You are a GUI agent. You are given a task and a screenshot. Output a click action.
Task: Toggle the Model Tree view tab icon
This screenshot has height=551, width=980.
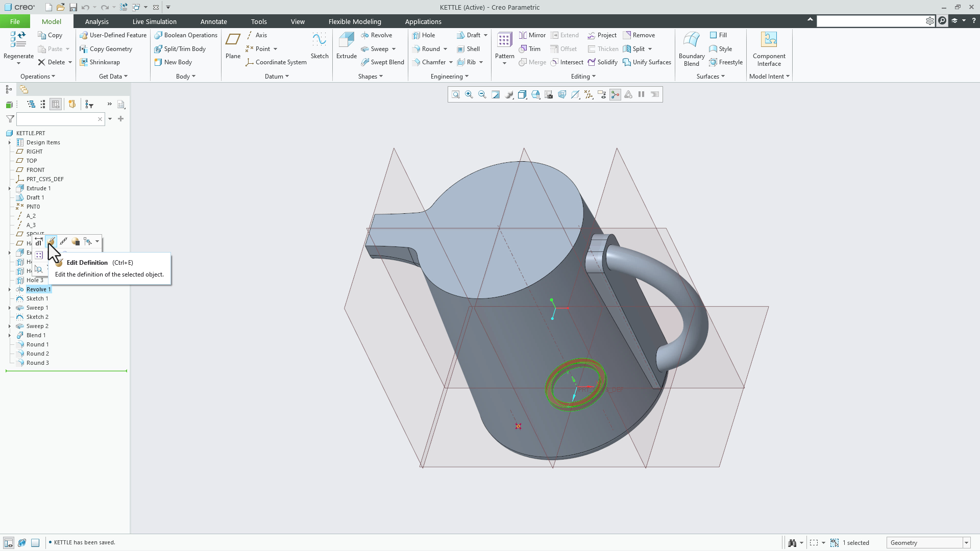pos(9,89)
